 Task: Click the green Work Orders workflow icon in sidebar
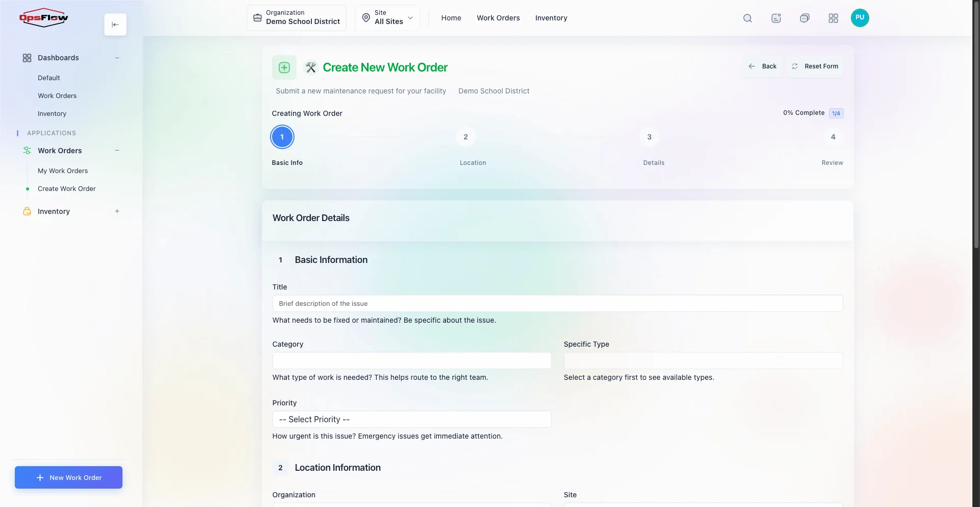[x=27, y=151]
